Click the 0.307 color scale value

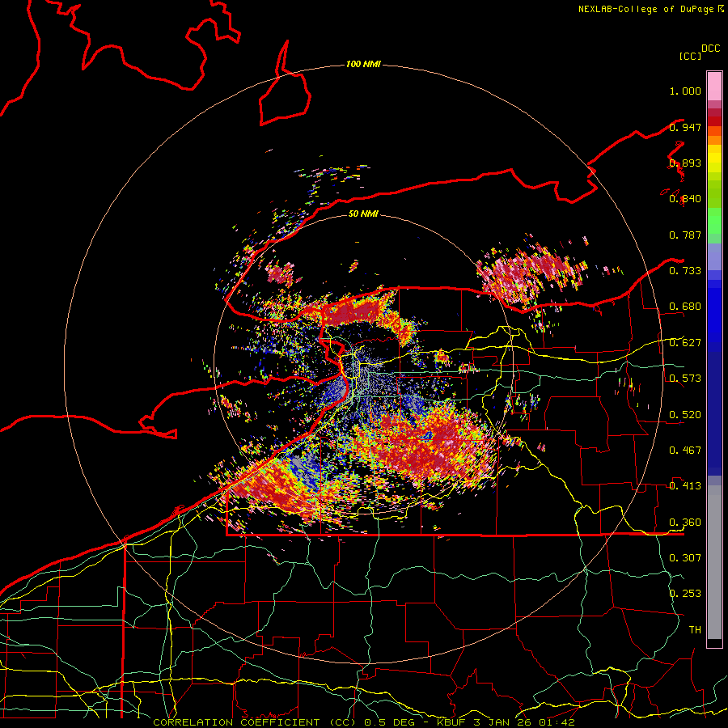(685, 558)
